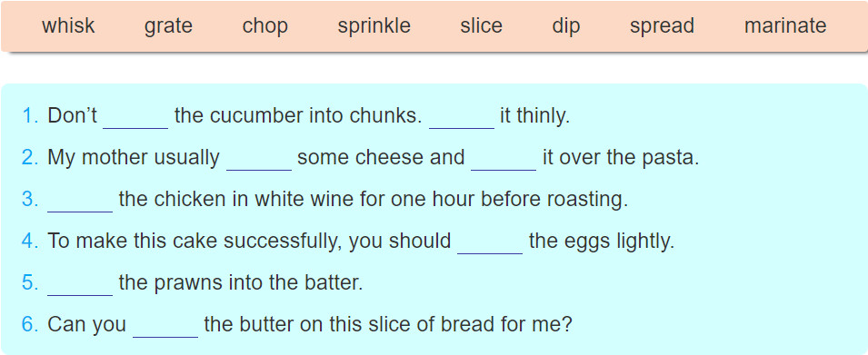Select the word "marinate" in word bank

pos(785,25)
